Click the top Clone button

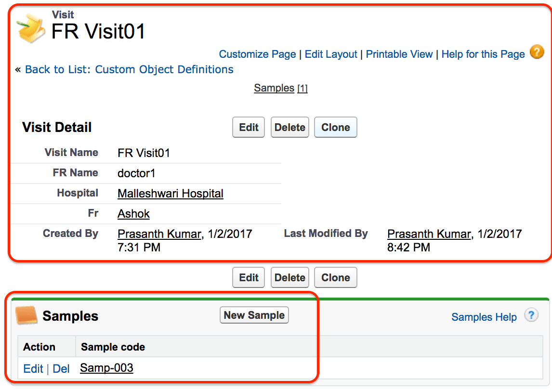335,128
